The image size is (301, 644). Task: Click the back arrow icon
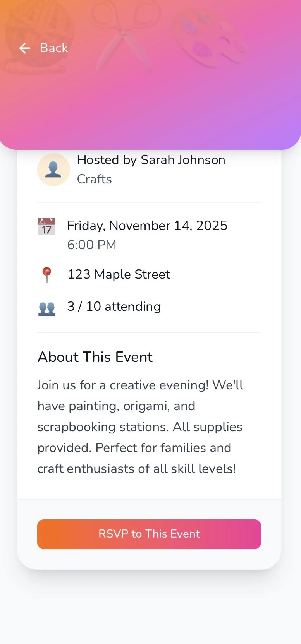(25, 48)
